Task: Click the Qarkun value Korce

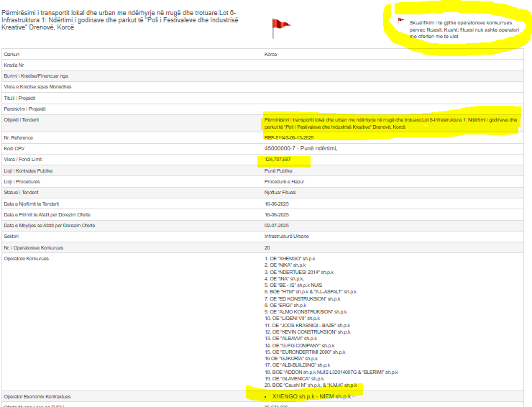Action: (x=271, y=54)
